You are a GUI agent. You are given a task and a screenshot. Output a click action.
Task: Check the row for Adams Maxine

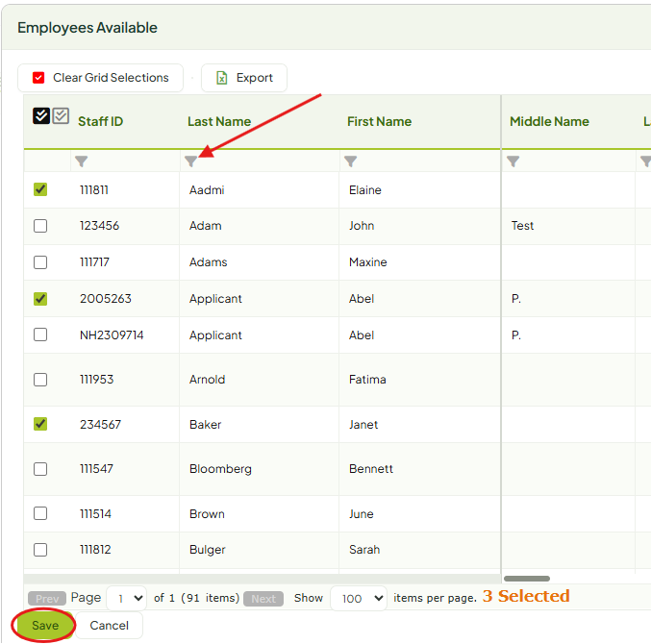40,262
